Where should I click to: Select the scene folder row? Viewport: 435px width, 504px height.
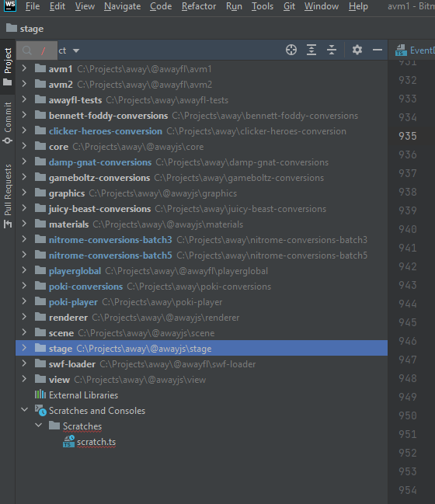[x=202, y=333]
